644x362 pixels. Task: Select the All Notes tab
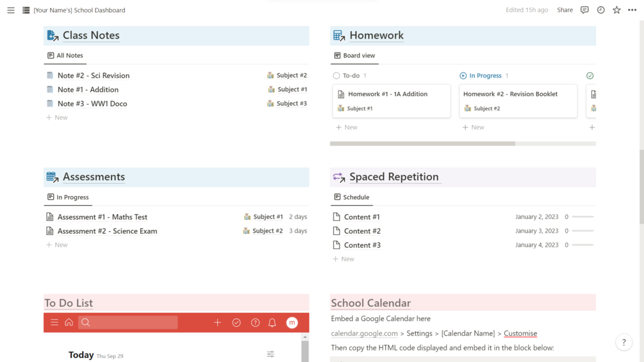(65, 56)
